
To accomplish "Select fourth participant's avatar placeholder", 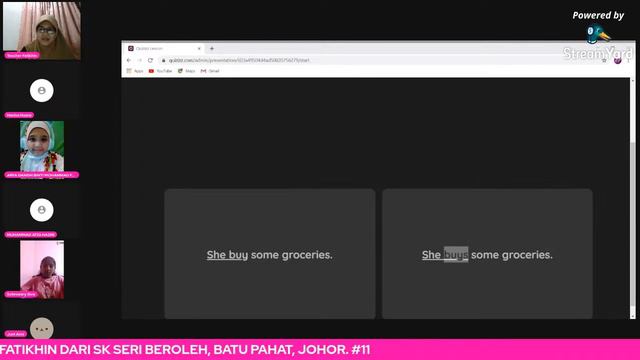I will point(42,210).
